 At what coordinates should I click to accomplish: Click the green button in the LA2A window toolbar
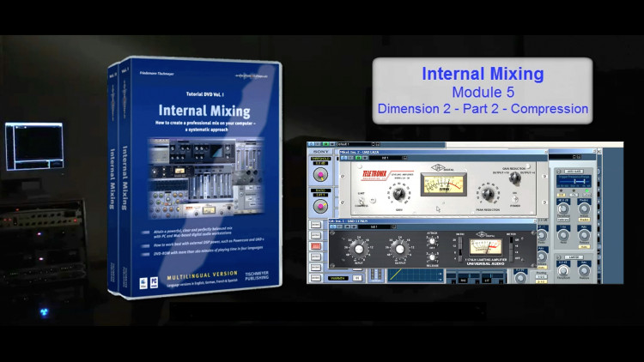point(358,158)
